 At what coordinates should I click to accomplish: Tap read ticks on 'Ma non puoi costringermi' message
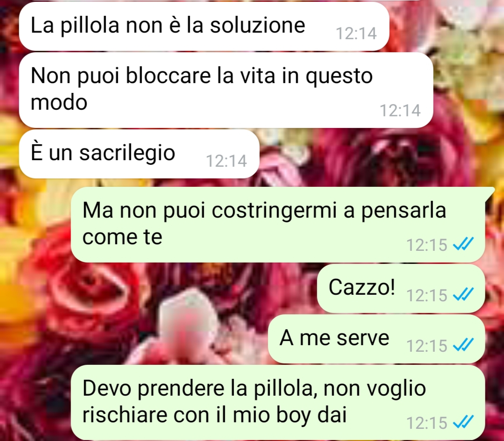pyautogui.click(x=463, y=244)
